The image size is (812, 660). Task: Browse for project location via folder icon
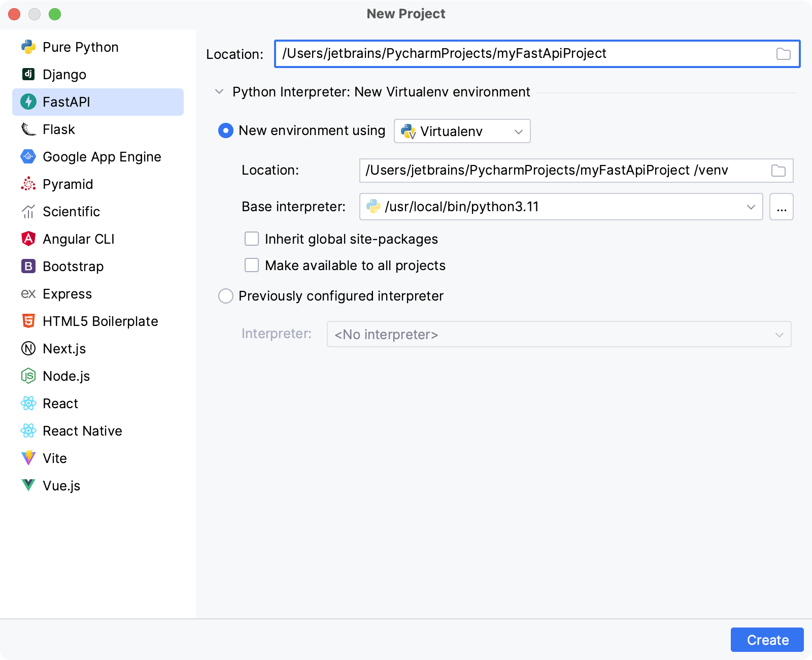(x=784, y=54)
